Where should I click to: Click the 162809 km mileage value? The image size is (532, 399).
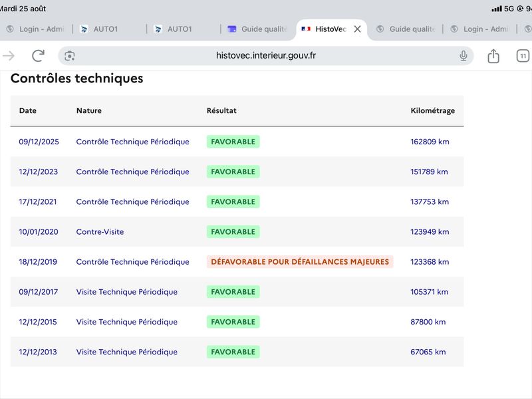[430, 142]
